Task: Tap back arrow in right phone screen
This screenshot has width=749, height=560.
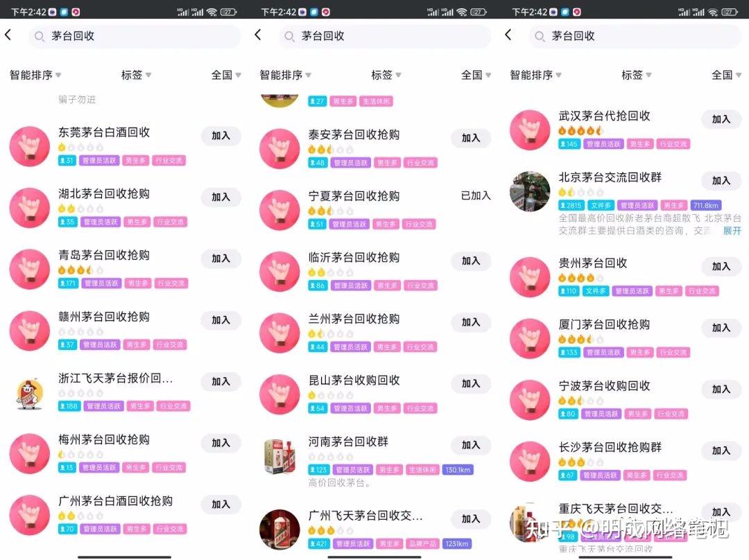Action: point(508,35)
